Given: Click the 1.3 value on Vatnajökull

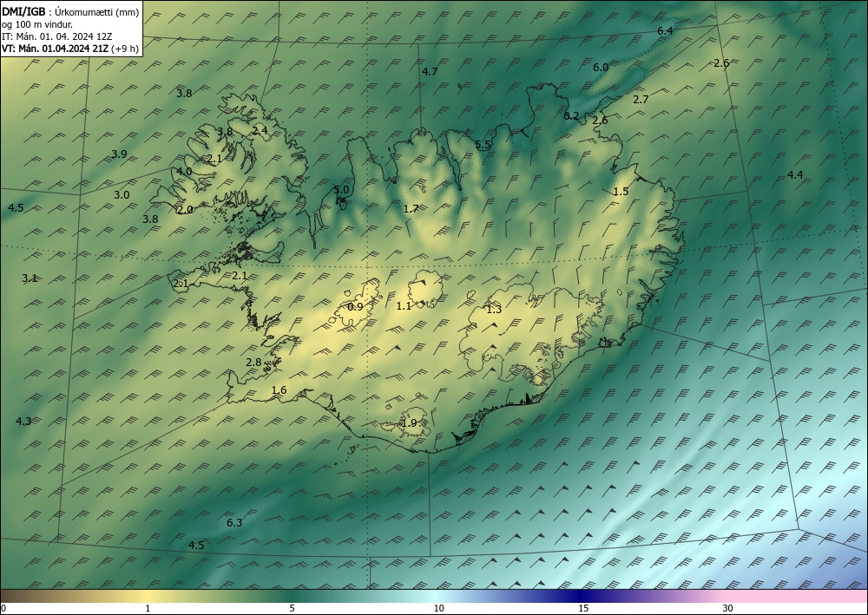Looking at the screenshot, I should click(x=494, y=310).
